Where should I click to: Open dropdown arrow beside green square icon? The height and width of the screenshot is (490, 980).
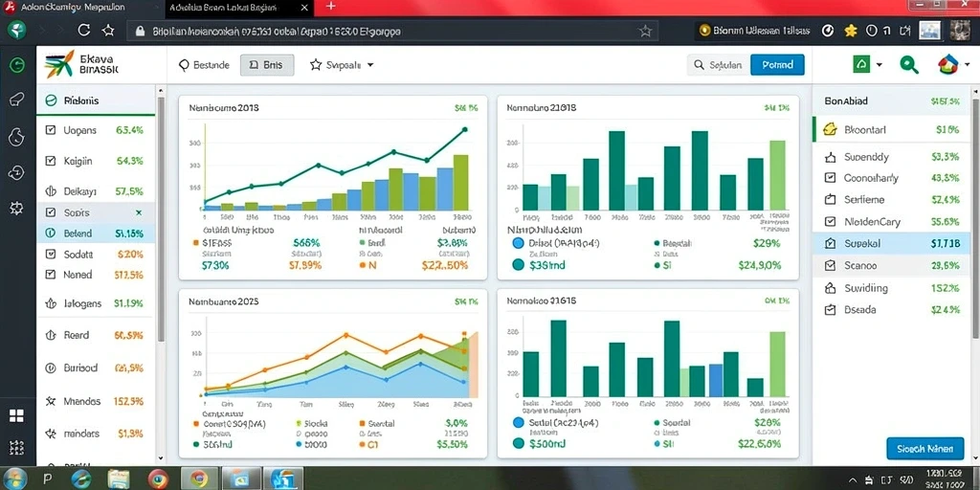pos(880,64)
